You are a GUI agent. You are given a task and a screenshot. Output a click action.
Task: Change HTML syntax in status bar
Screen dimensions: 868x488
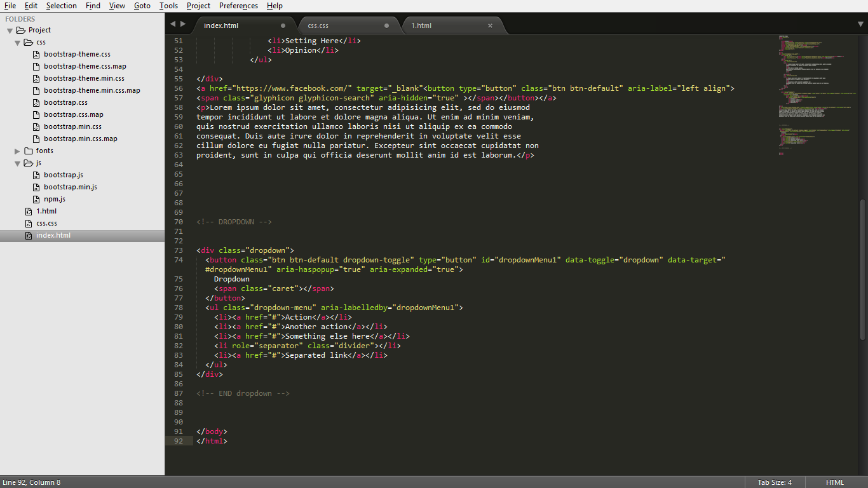pyautogui.click(x=834, y=482)
